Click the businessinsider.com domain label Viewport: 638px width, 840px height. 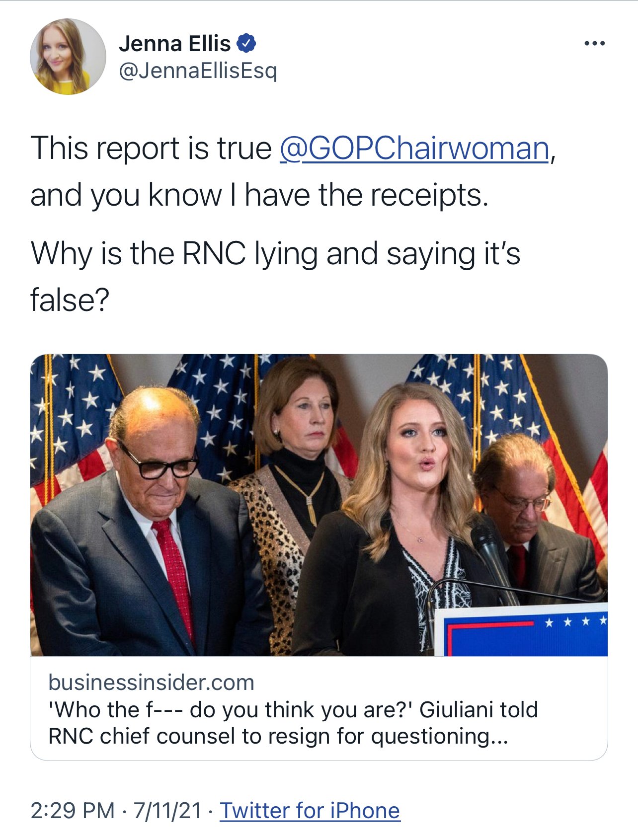pyautogui.click(x=151, y=683)
